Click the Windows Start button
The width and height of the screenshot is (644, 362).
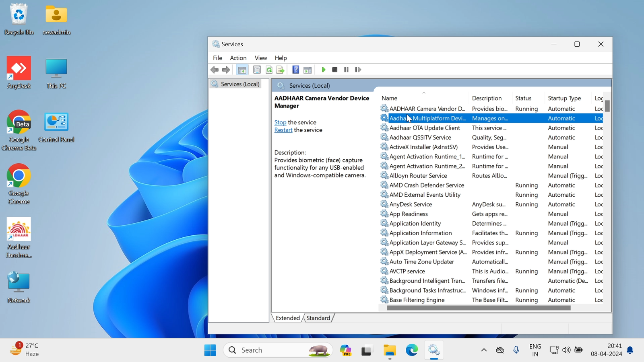(x=210, y=350)
